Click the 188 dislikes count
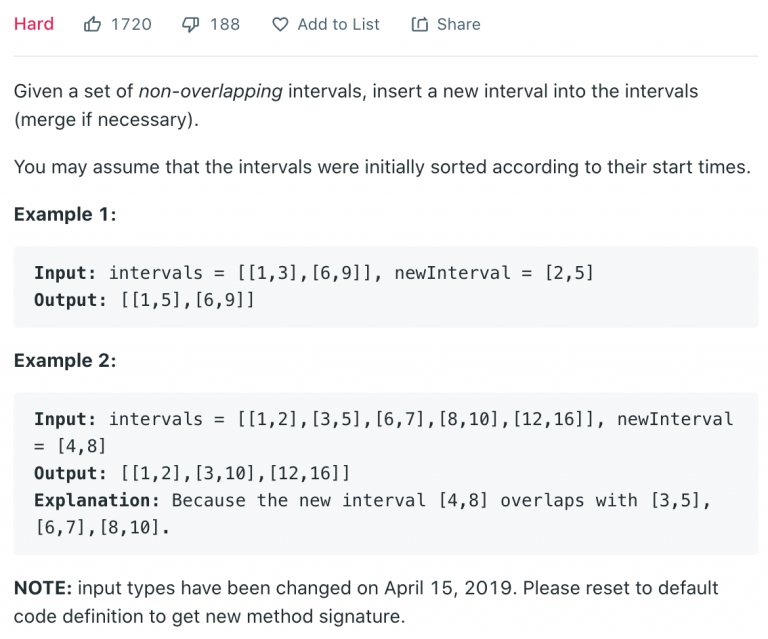The image size is (768, 639). pyautogui.click(x=225, y=24)
